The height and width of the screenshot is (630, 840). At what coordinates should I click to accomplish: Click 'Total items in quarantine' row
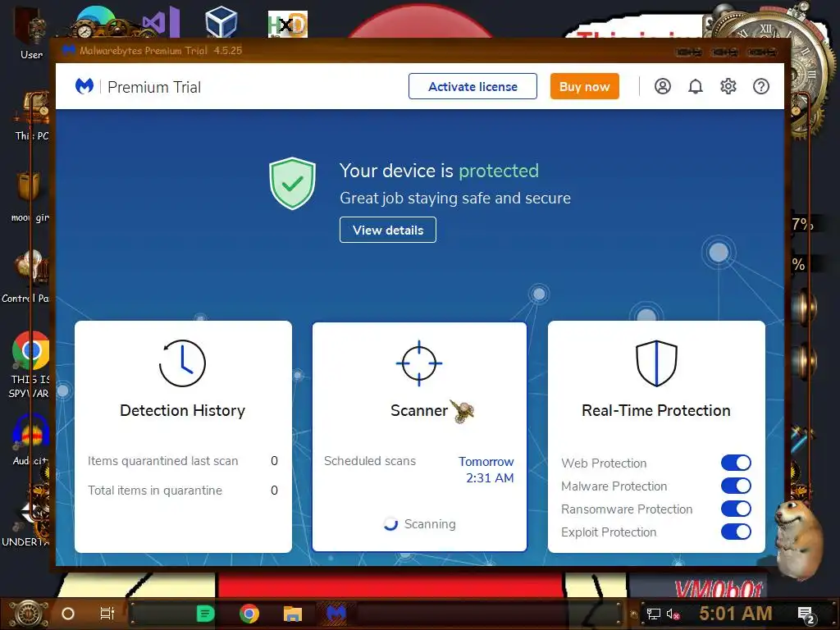click(x=183, y=491)
